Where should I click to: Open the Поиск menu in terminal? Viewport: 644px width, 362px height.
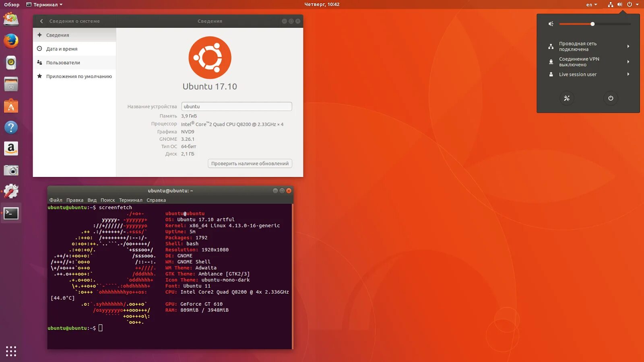[107, 200]
